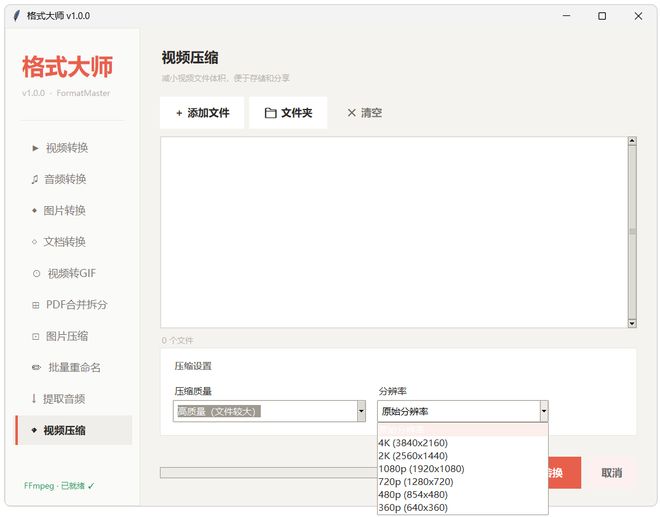Choose 720p (1280x720) resolution
Viewport: 660px width, 517px height.
click(x=463, y=482)
